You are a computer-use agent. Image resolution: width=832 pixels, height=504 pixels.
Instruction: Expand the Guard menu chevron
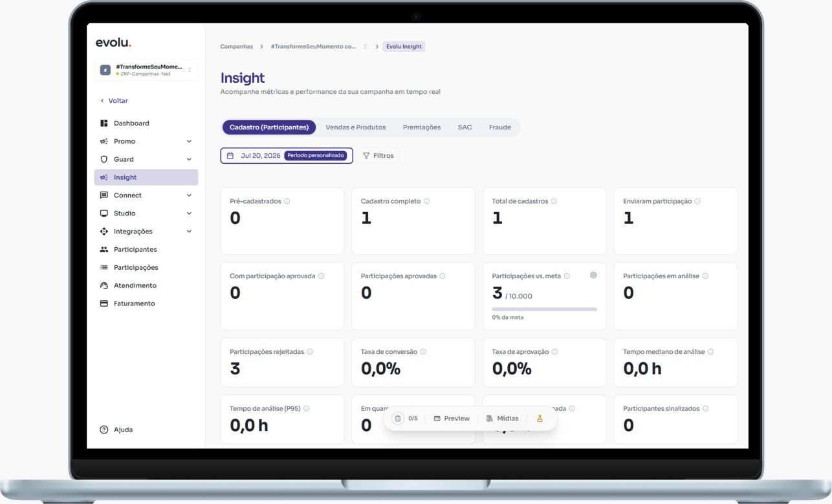(x=189, y=159)
